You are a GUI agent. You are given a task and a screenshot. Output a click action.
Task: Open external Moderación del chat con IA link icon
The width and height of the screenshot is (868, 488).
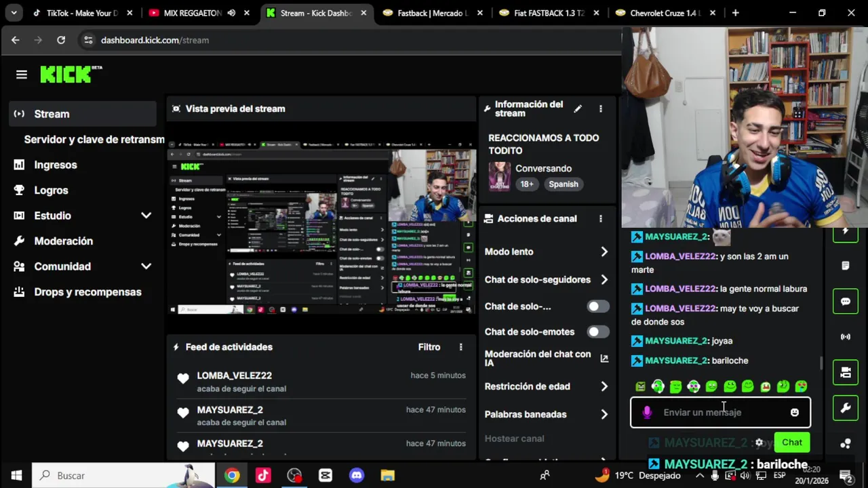[604, 359]
